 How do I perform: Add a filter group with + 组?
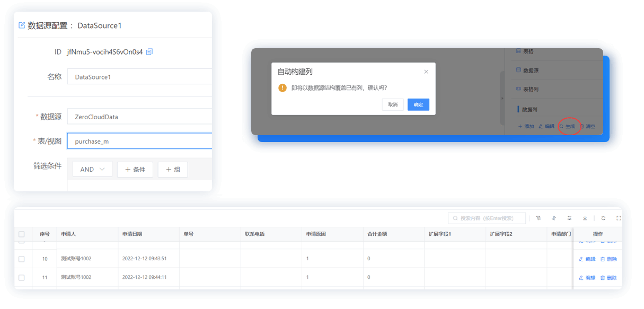coord(173,170)
